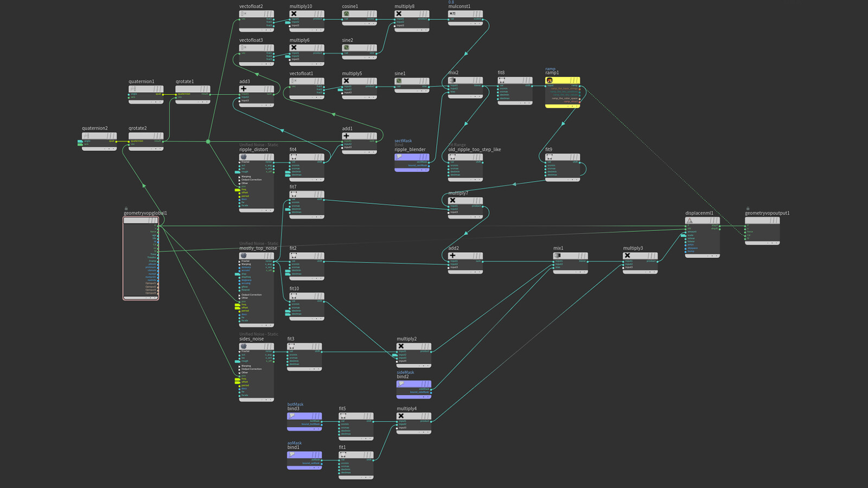Click the displacenml1 node icon
This screenshot has width=868, height=488.
point(690,221)
